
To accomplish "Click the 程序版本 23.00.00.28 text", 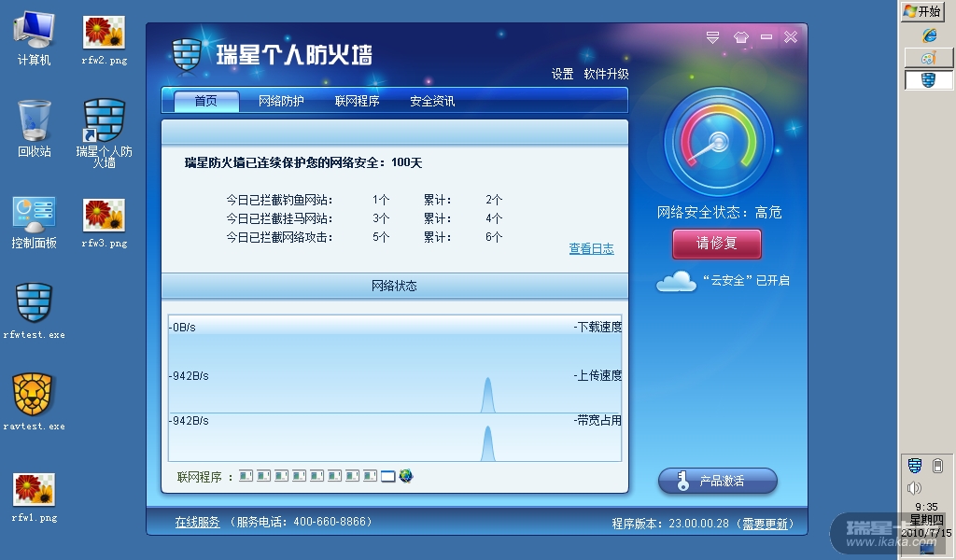I will tap(670, 524).
